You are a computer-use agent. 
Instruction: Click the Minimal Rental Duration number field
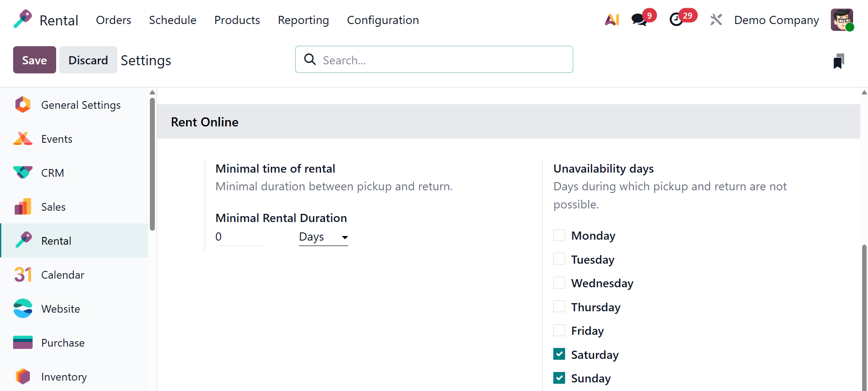[240, 237]
